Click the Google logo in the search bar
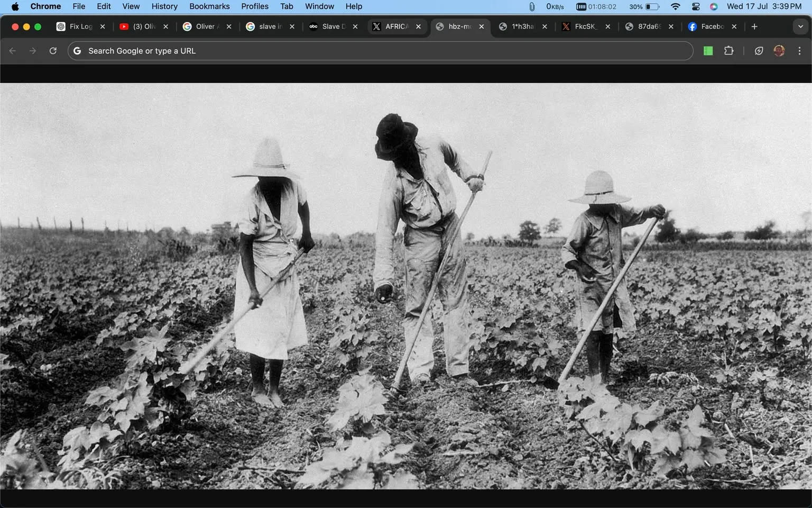This screenshot has width=812, height=508. (x=77, y=50)
